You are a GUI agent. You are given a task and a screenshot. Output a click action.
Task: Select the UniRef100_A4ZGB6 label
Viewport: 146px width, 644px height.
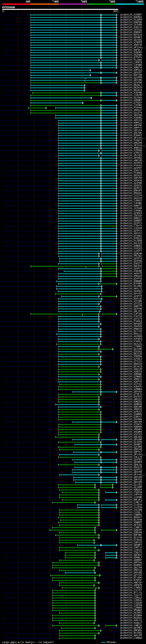coord(131,55)
